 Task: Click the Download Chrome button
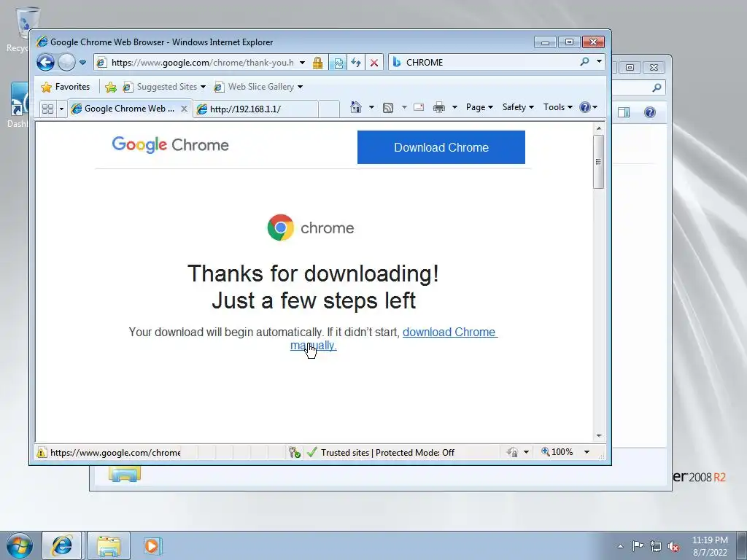(x=441, y=147)
